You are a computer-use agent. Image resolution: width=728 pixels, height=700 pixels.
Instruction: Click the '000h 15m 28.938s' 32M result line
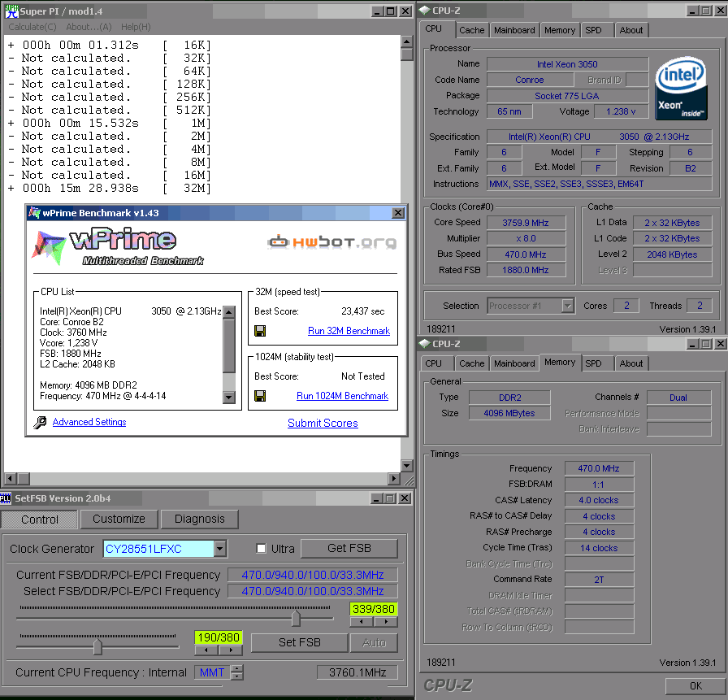[x=110, y=188]
